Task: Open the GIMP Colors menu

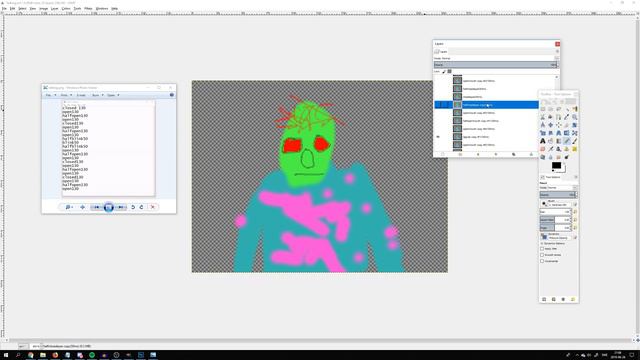Action: [x=66, y=8]
